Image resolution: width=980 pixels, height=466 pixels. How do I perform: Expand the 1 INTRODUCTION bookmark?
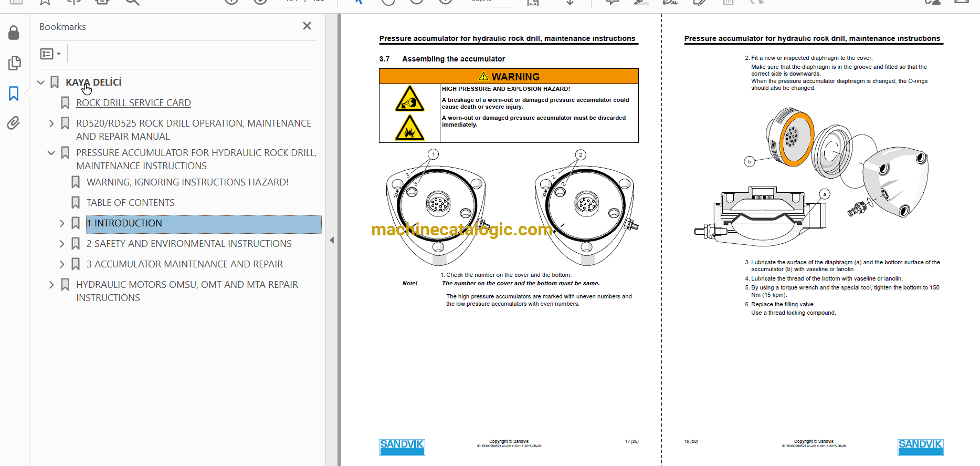62,223
